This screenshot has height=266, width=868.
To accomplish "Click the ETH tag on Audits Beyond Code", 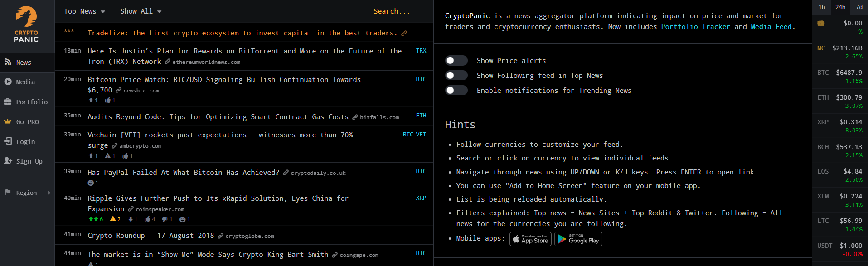I will click(421, 116).
